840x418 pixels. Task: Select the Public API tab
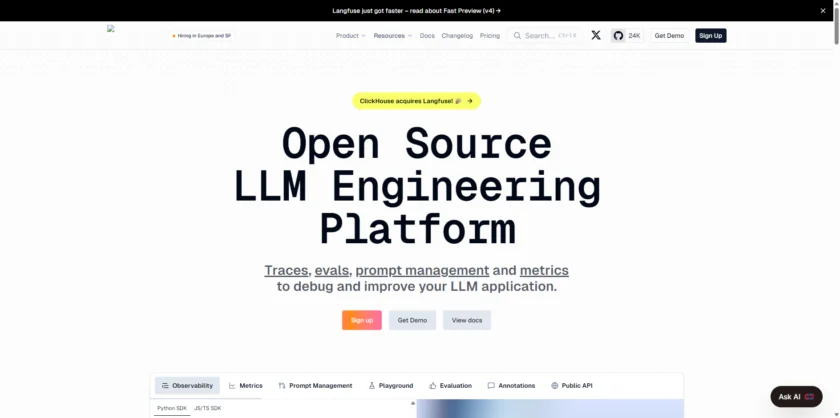(571, 385)
